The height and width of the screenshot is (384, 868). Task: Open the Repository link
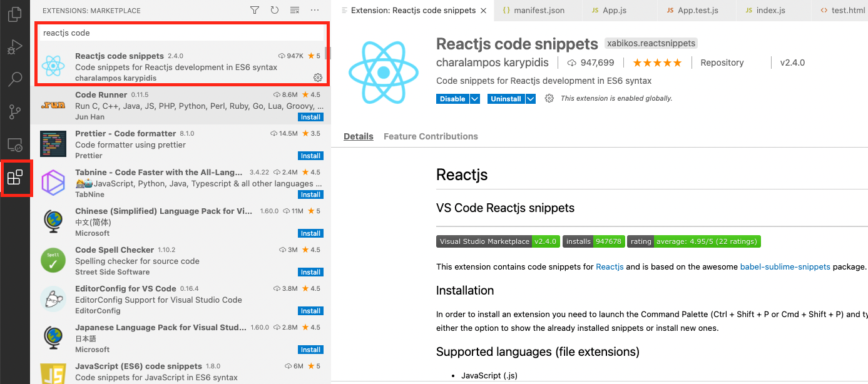tap(722, 63)
